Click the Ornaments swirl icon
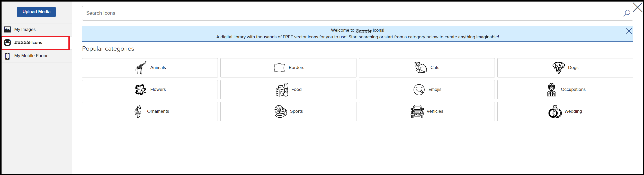This screenshot has width=644, height=175. click(138, 111)
